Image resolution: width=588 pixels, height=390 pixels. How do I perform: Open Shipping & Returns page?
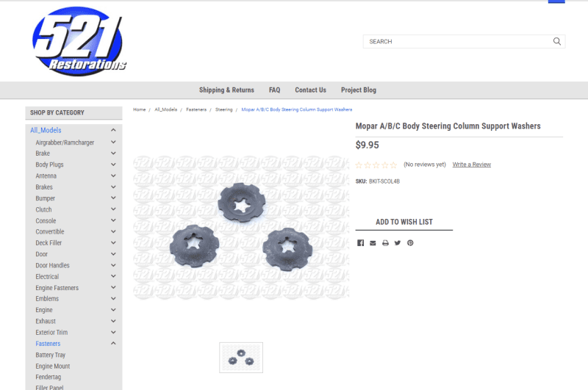point(226,90)
